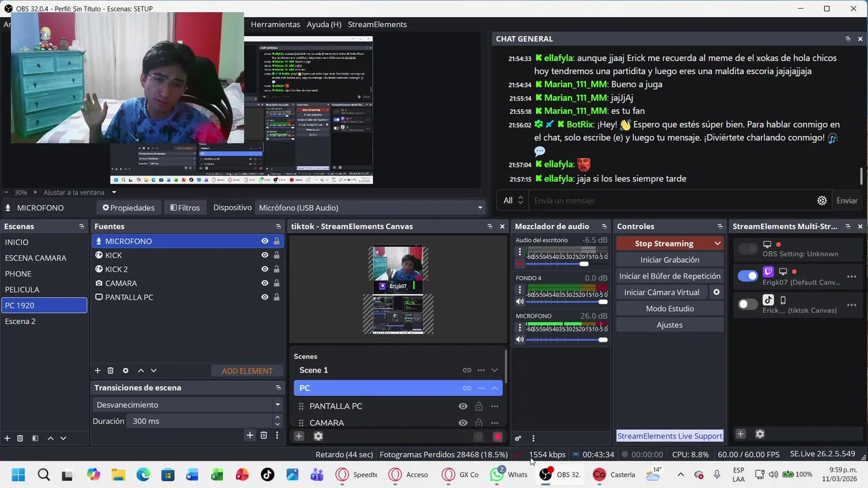Move source up in Fuentes panel
Image resolution: width=868 pixels, height=488 pixels.
(140, 371)
